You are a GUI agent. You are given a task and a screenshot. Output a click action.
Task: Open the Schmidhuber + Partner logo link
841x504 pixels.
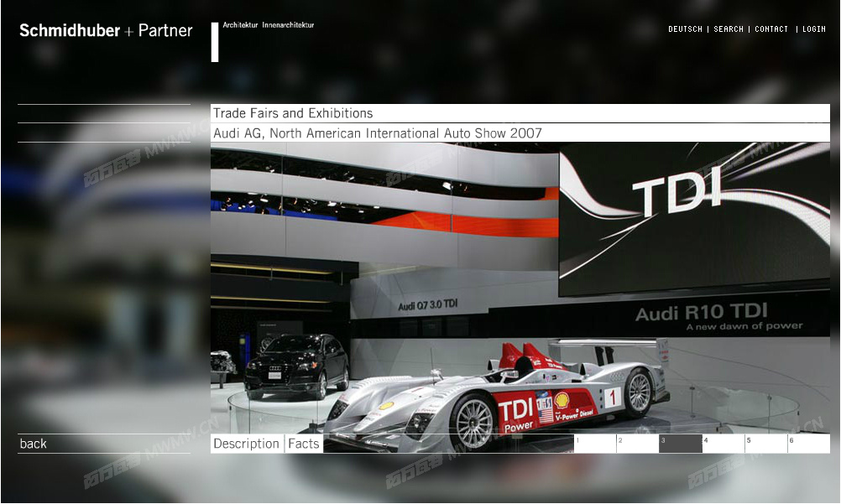click(x=106, y=30)
